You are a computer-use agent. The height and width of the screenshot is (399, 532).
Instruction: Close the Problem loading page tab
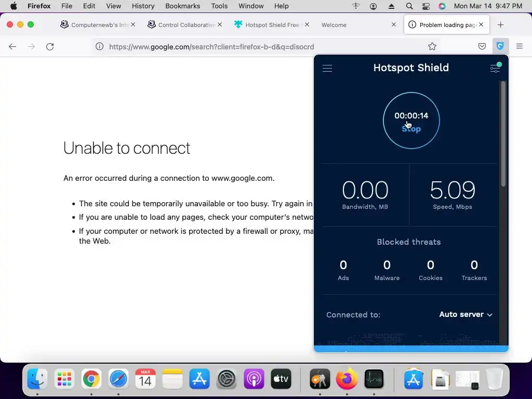pos(481,24)
